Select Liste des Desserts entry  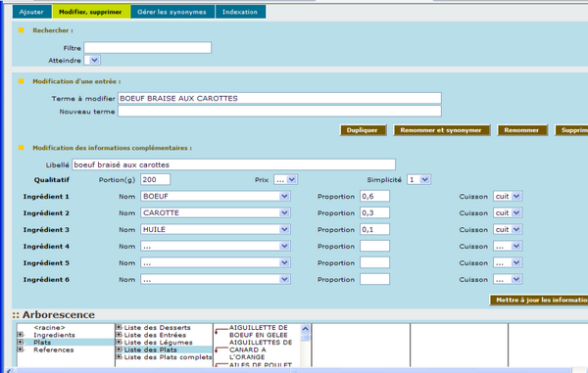point(157,328)
